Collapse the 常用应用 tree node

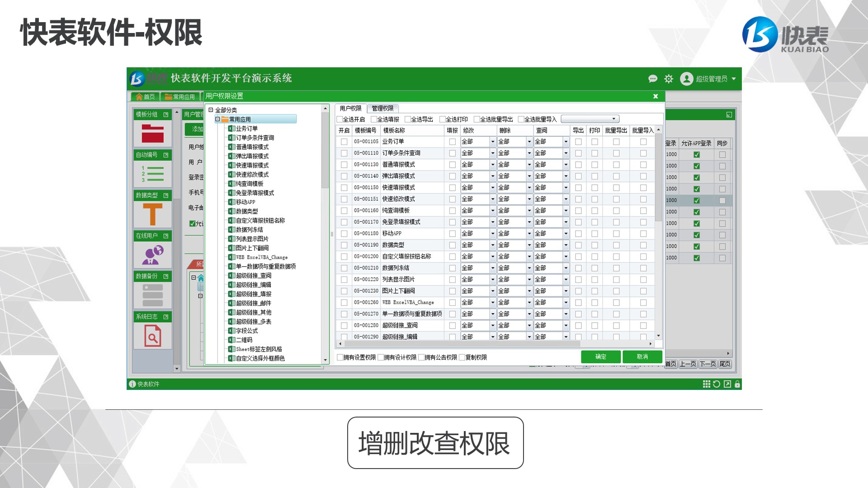point(217,119)
